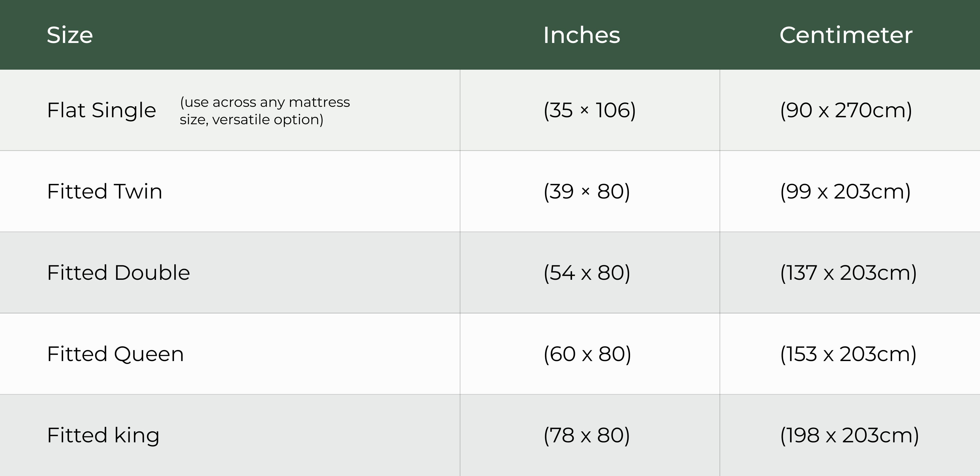Click the (153 x 203cm) centimeter value
The image size is (980, 476).
tap(848, 354)
